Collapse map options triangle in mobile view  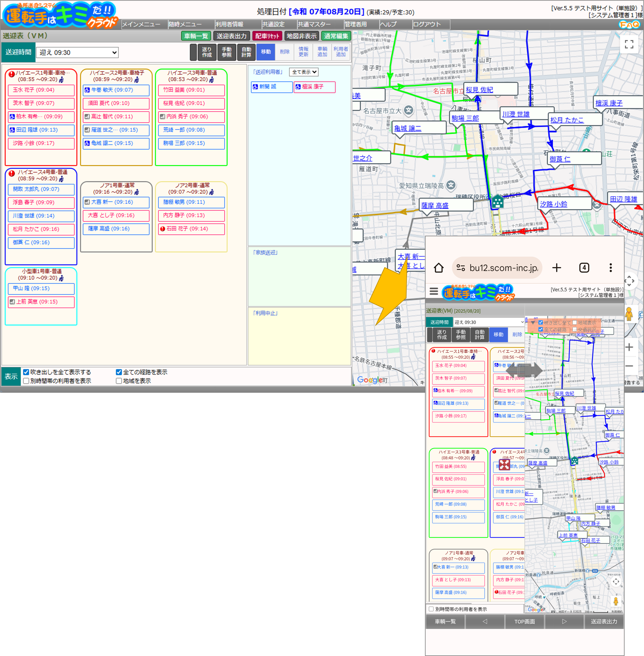point(533,322)
